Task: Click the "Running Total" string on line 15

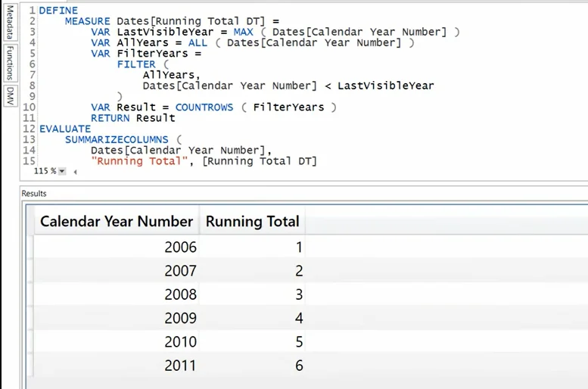Action: 139,161
